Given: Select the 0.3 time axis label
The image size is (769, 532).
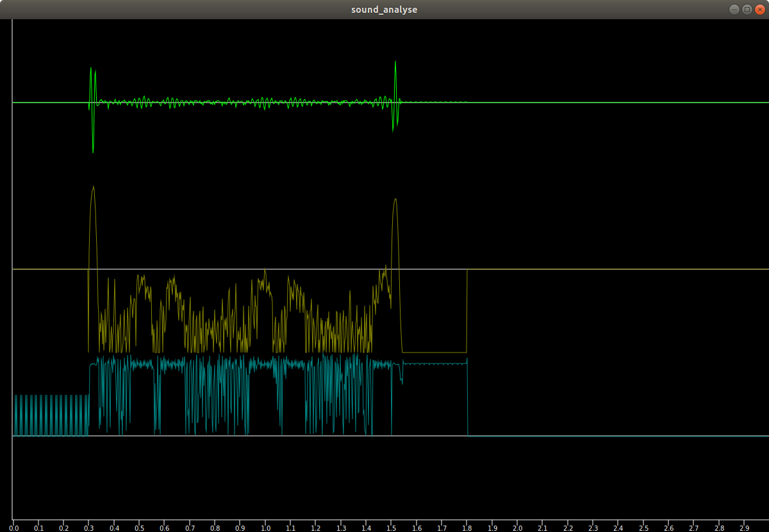Looking at the screenshot, I should (89, 528).
